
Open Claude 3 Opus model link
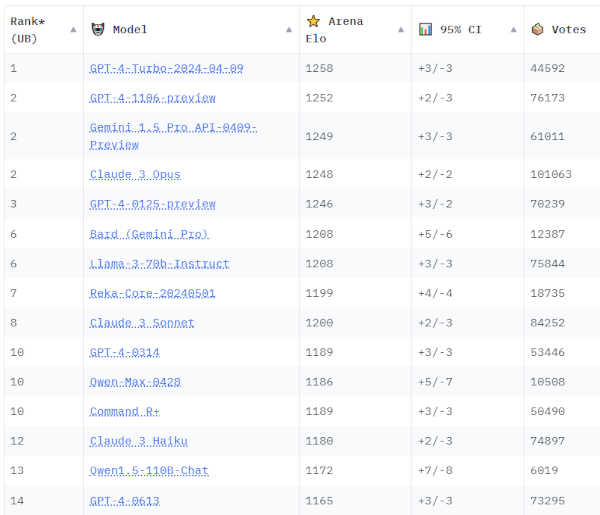point(135,174)
